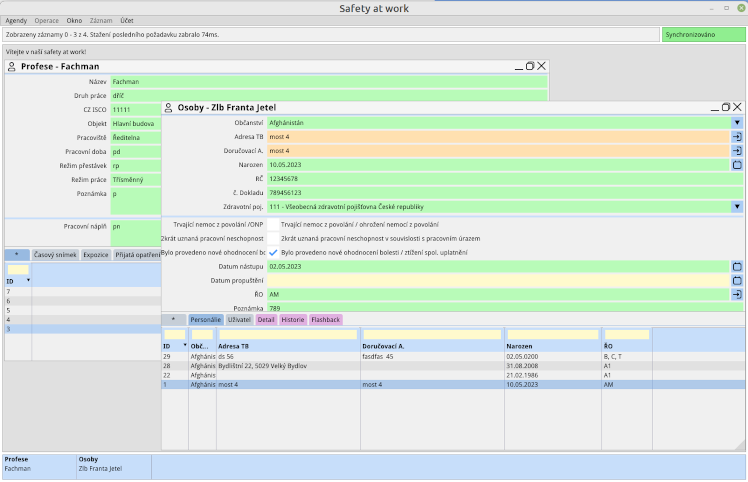Open the Narozen calendar picker icon
This screenshot has width=748, height=482.
737,165
